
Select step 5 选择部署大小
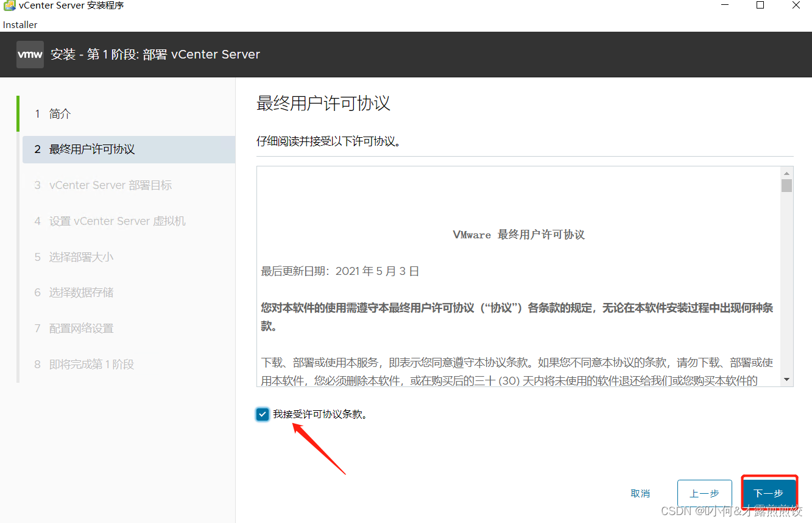[129, 257]
